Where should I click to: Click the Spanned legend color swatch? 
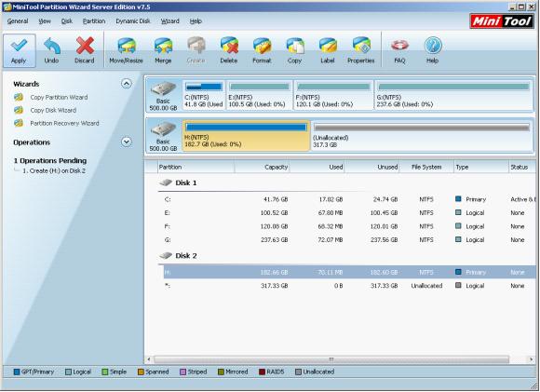click(x=141, y=372)
